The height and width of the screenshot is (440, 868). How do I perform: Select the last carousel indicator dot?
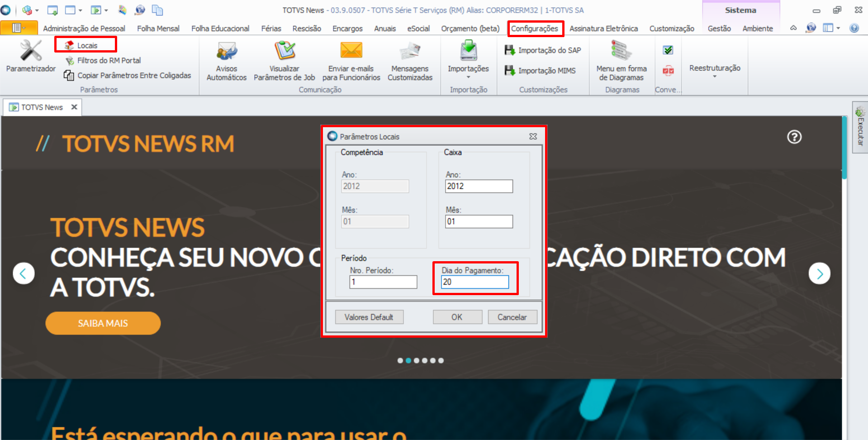pyautogui.click(x=441, y=360)
